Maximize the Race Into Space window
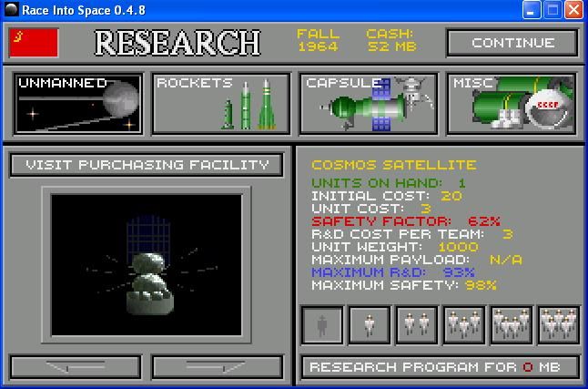 coord(553,9)
